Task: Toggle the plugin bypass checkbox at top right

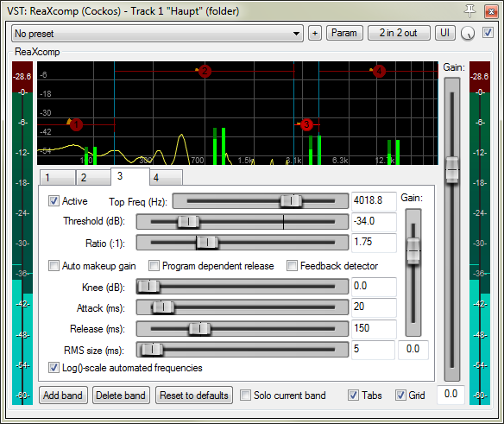Action: tap(488, 33)
